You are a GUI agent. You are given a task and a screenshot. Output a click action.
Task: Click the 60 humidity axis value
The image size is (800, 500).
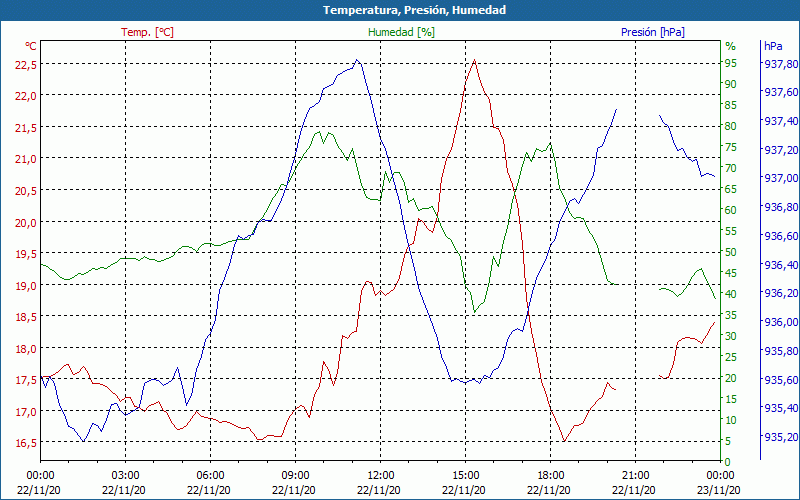tap(731, 210)
